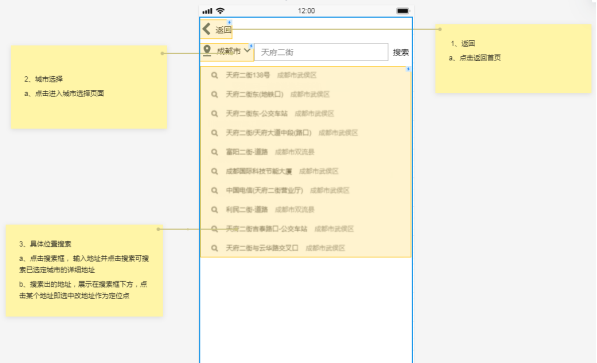Image resolution: width=597 pixels, height=363 pixels.
Task: Select the note titled 1、返回
Action: (514, 59)
